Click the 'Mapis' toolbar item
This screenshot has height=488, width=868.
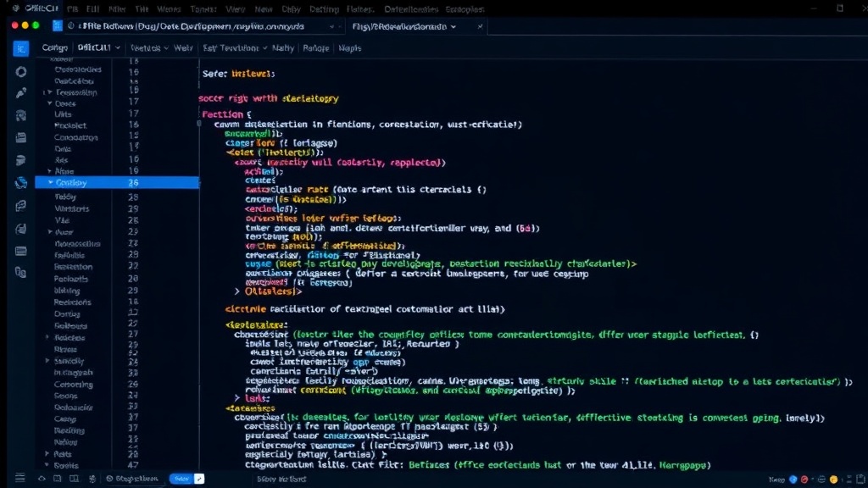click(350, 48)
